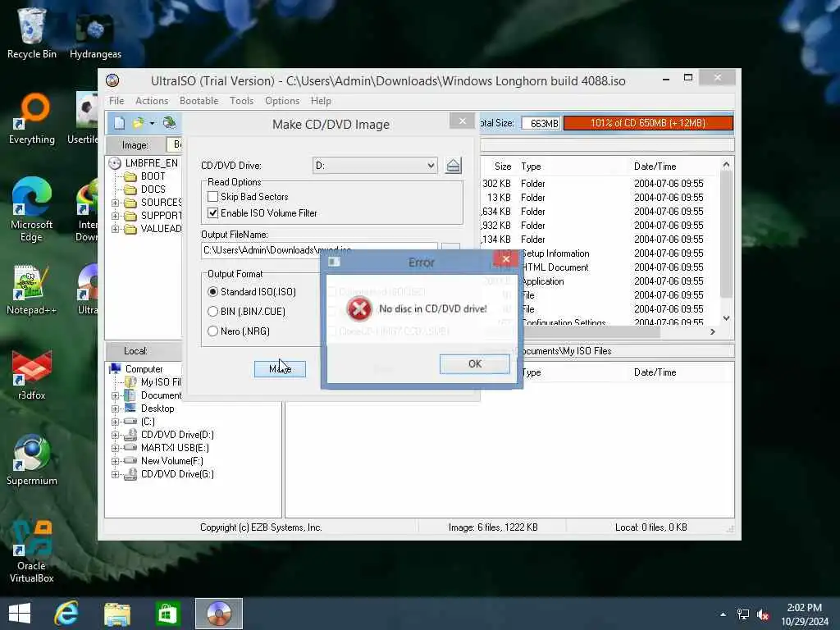Select My ISO Files in Local tree
Image resolution: width=840 pixels, height=630 pixels.
[x=161, y=382]
